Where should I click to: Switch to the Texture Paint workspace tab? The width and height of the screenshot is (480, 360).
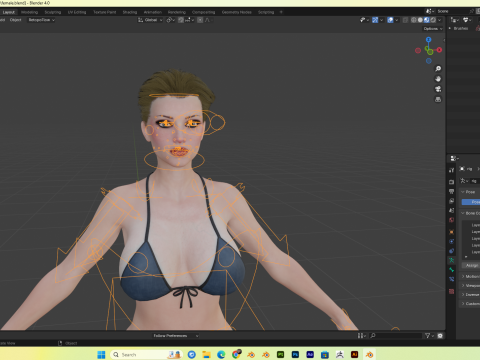click(105, 12)
